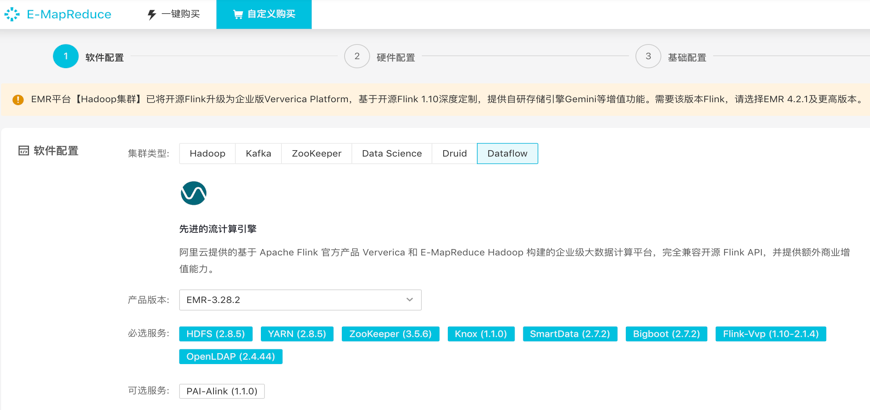This screenshot has height=410, width=870.
Task: Click the ZooKeeper (3.5.6) service tag
Action: [391, 334]
